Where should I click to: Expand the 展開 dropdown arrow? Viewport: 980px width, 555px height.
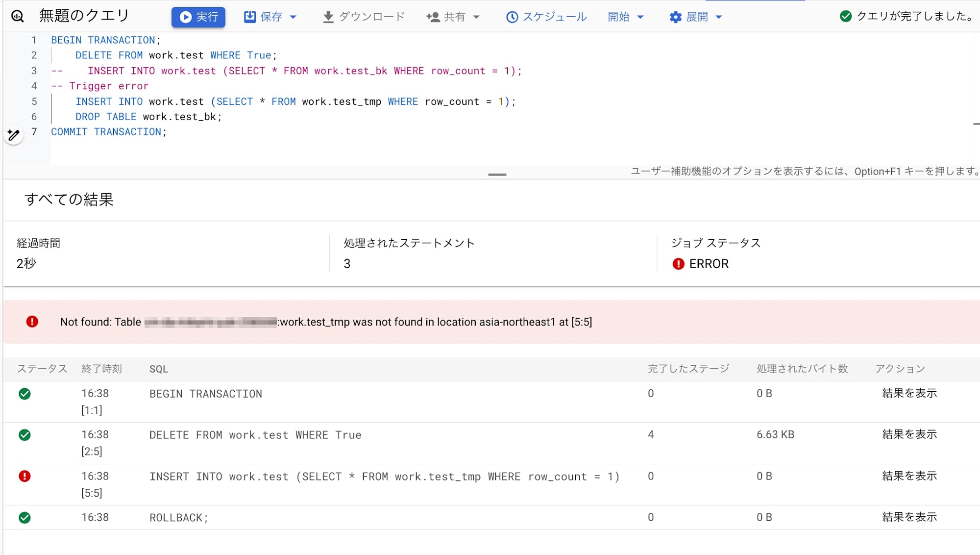click(719, 17)
